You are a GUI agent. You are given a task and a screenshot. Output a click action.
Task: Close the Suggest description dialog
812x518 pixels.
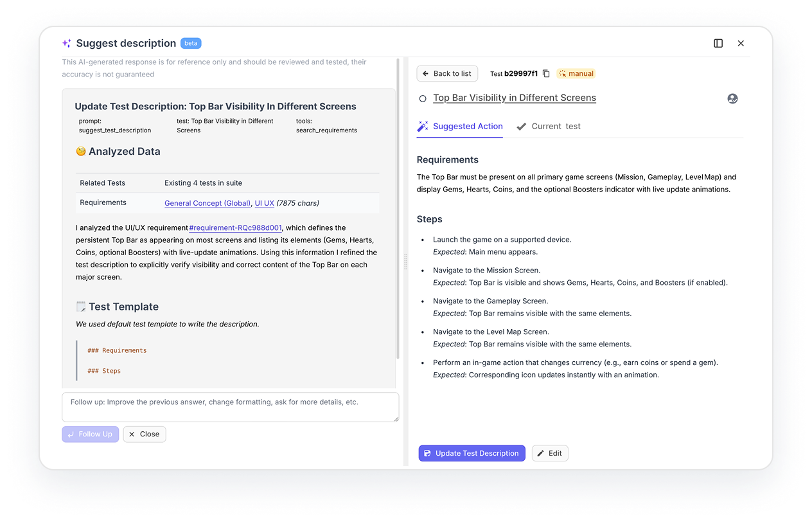click(741, 43)
